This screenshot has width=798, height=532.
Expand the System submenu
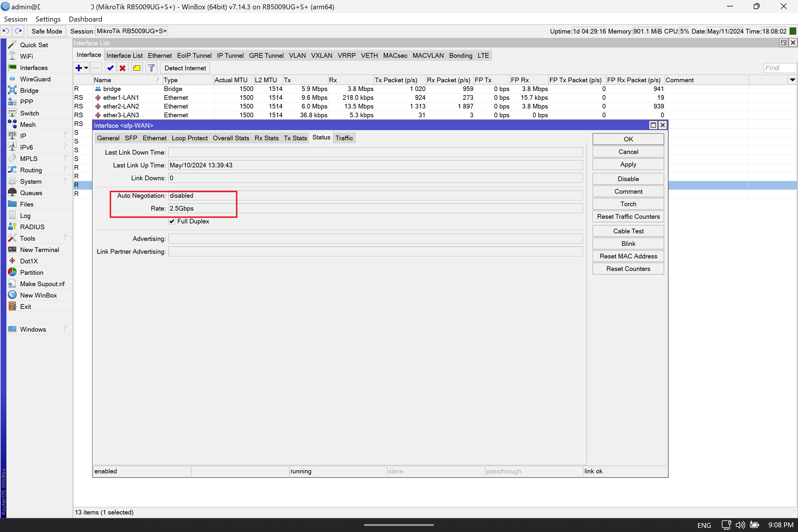pos(66,181)
